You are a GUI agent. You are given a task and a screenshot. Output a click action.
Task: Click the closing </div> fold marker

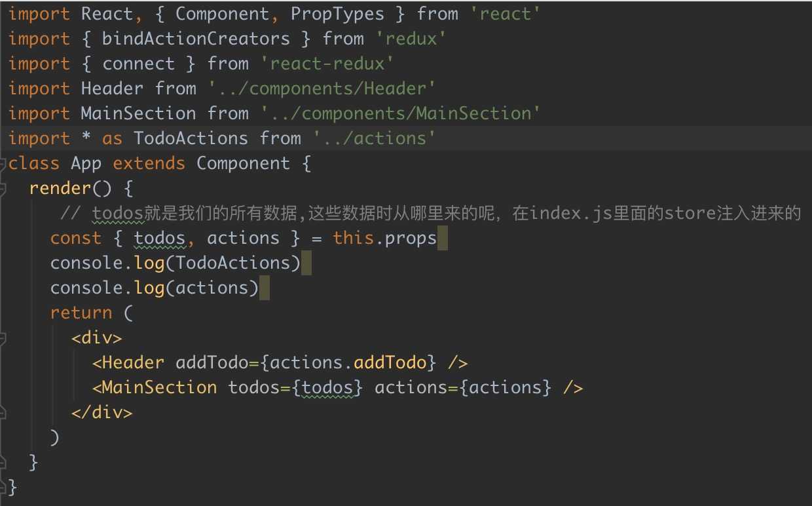(3, 413)
